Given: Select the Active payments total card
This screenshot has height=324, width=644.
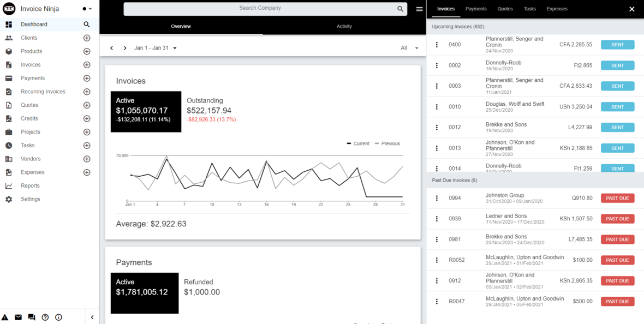Looking at the screenshot, I should pyautogui.click(x=145, y=293).
